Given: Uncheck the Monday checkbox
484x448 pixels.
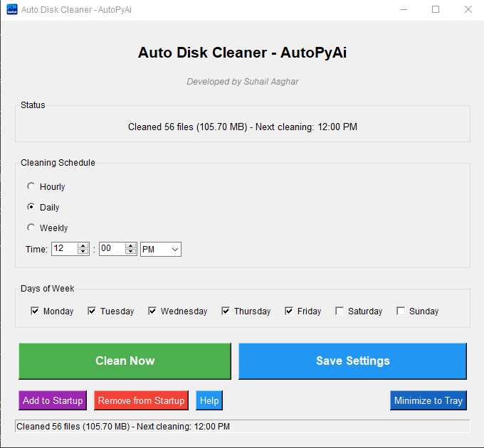Looking at the screenshot, I should (x=35, y=311).
